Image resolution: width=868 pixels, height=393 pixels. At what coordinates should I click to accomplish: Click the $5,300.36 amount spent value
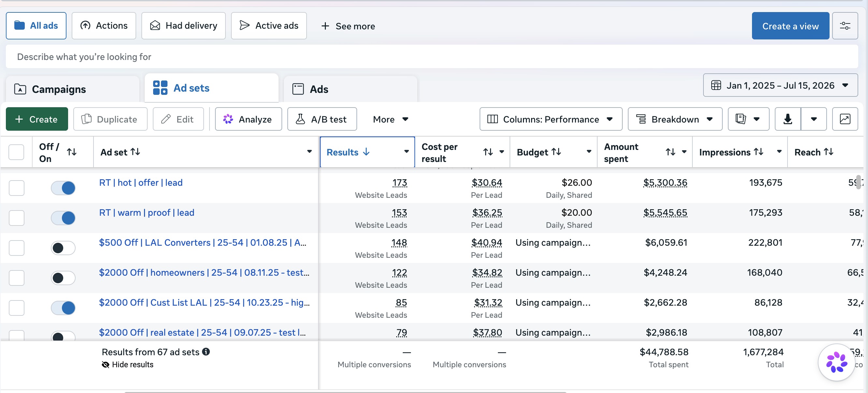pos(665,182)
